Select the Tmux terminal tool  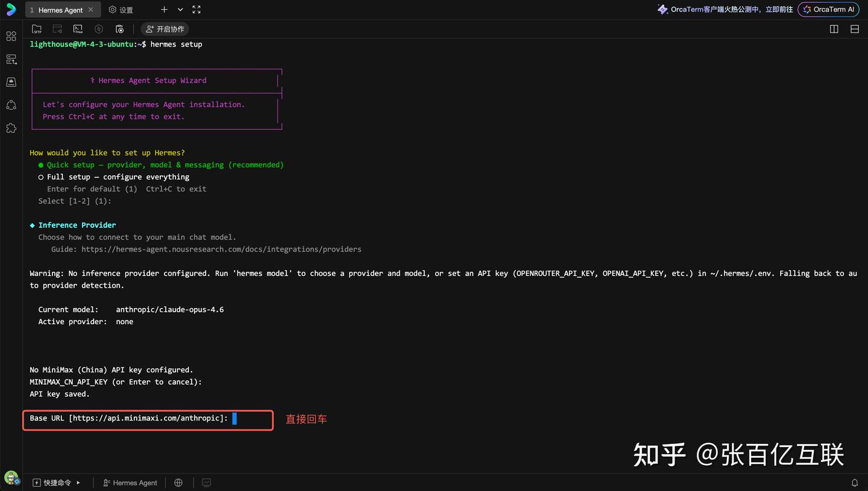pos(78,28)
